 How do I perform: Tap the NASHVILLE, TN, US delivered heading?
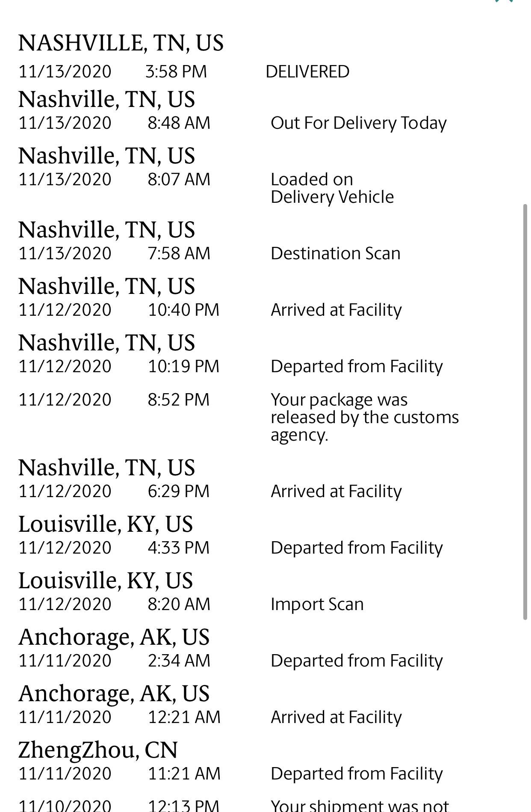(x=121, y=43)
